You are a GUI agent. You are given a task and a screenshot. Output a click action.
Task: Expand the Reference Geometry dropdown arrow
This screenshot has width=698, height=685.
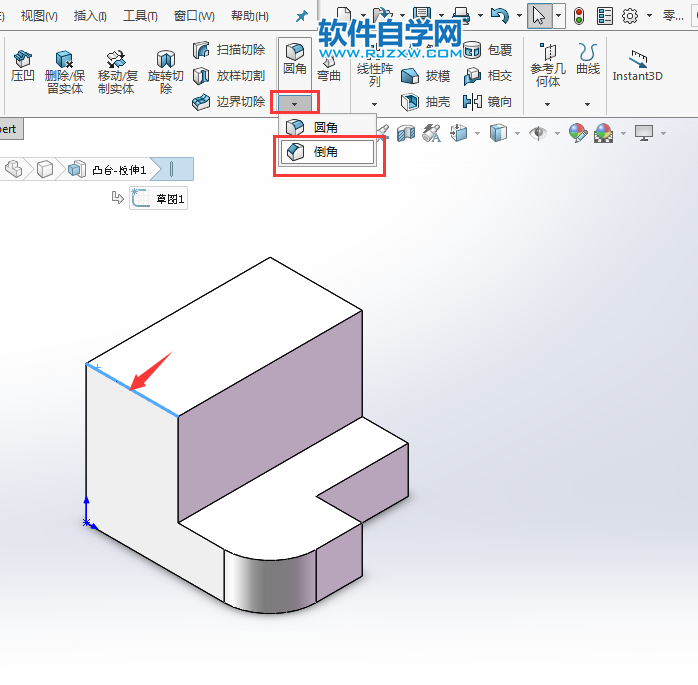548,104
